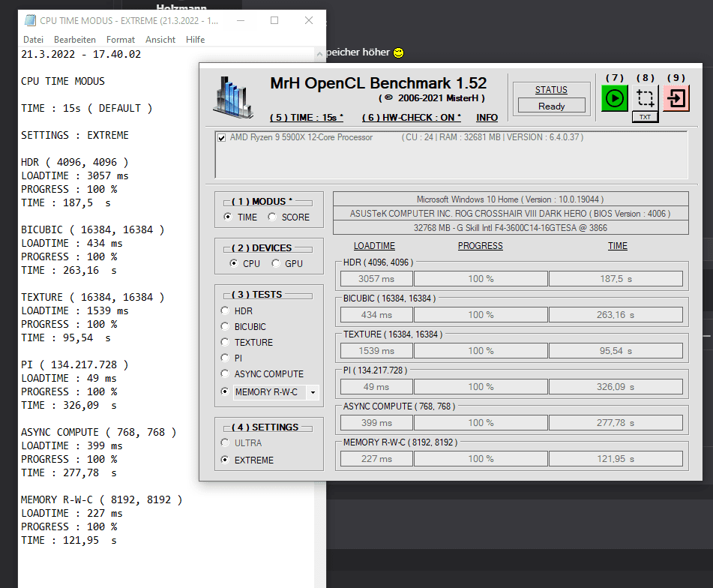Image resolution: width=713 pixels, height=588 pixels.
Task: Click 'SETTINGS : EXTREME' line in Notepad
Action: click(x=75, y=135)
